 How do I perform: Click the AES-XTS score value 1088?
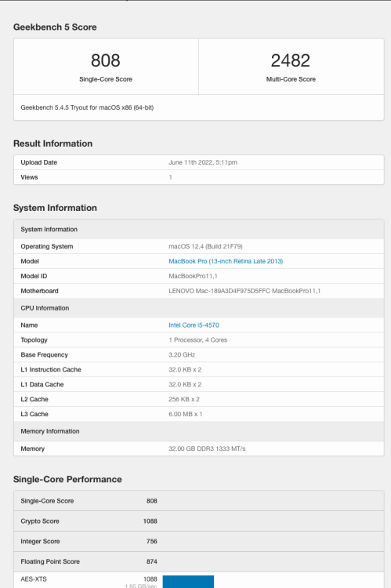pos(150,579)
